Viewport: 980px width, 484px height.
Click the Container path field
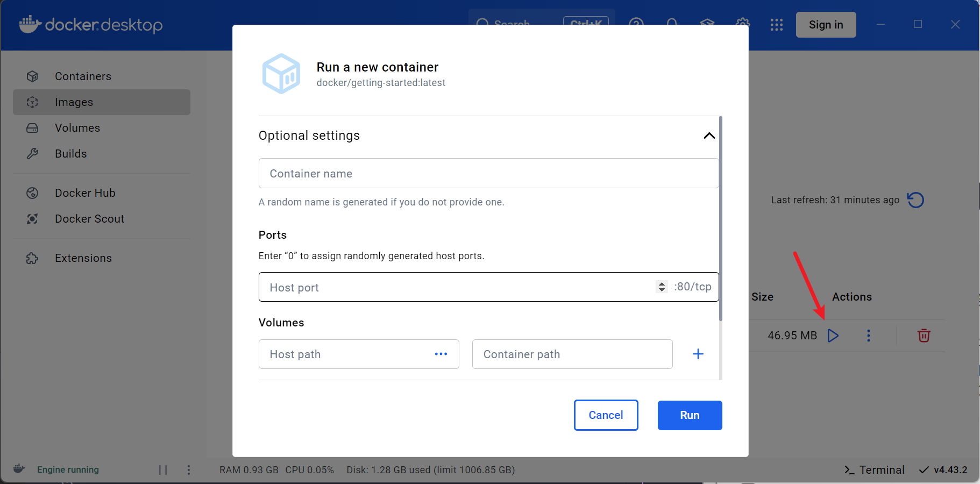[572, 354]
